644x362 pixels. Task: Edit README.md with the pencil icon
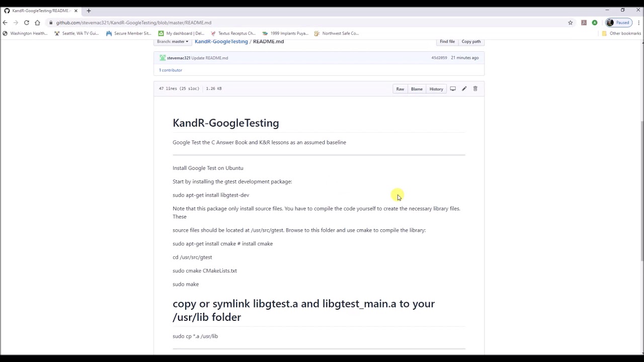464,89
